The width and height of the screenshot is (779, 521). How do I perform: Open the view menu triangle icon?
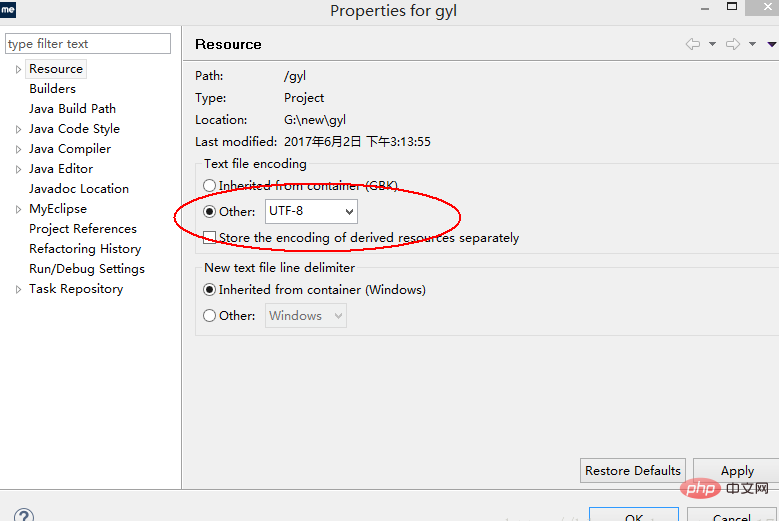[x=772, y=45]
